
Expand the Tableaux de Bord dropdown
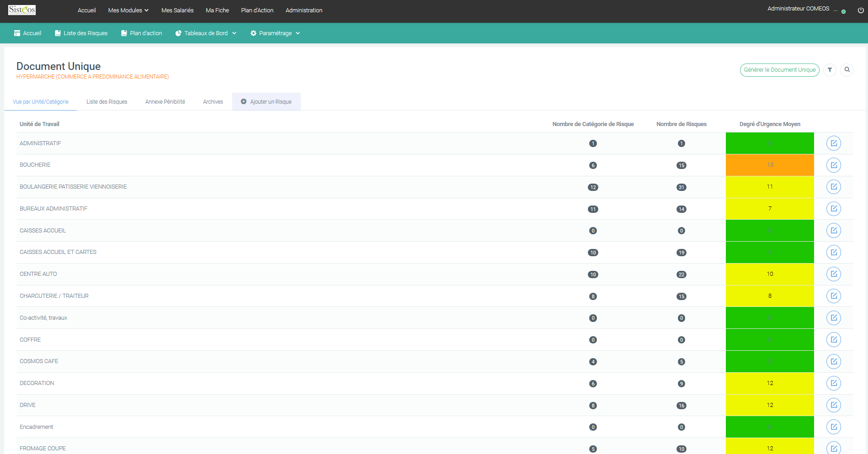tap(206, 33)
